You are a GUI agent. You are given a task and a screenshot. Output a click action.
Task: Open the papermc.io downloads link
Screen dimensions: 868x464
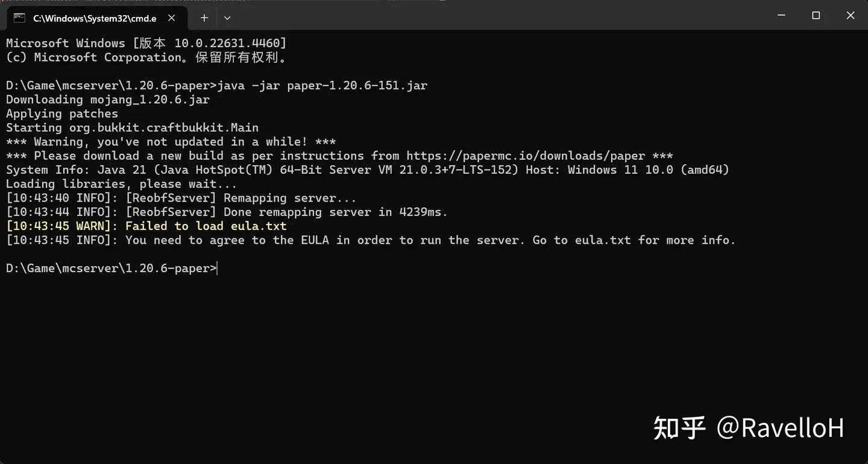525,156
